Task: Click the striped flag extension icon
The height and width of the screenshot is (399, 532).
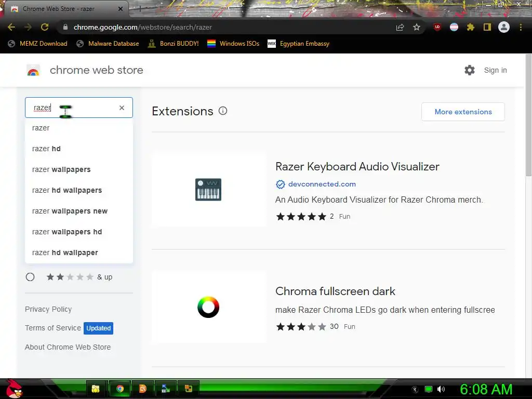Action: coord(454,27)
